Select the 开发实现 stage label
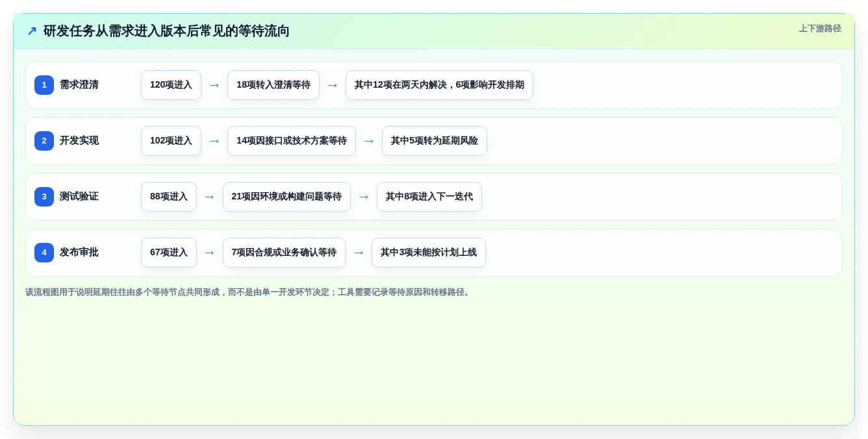Image resolution: width=868 pixels, height=439 pixels. (79, 141)
